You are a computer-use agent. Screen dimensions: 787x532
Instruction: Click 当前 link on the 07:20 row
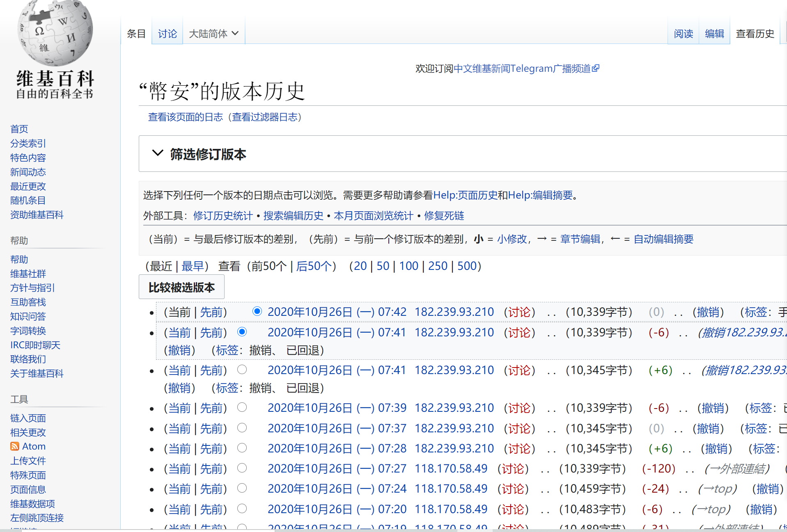179,509
